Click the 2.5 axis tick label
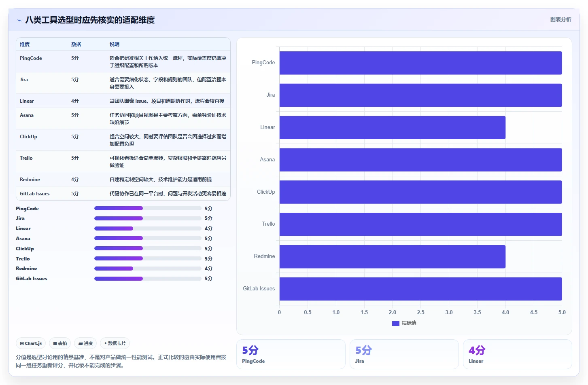Image resolution: width=588 pixels, height=385 pixels. point(420,312)
